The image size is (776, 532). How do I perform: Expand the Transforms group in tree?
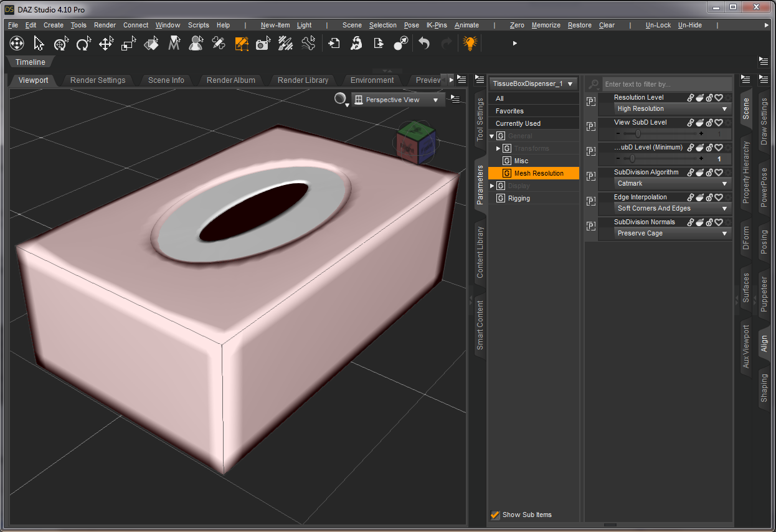498,148
